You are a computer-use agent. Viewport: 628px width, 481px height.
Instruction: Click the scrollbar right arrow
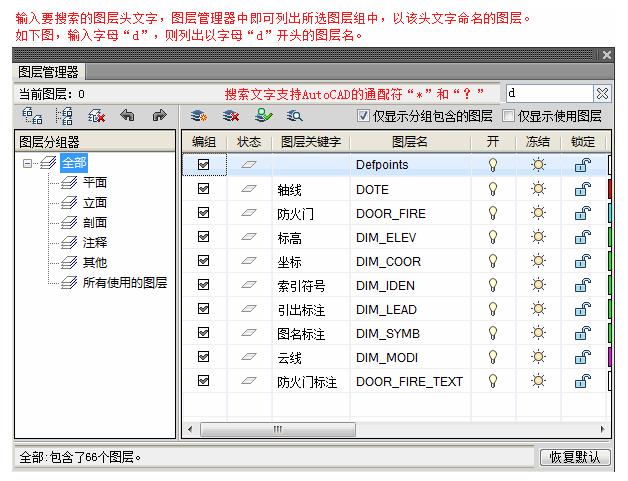602,430
